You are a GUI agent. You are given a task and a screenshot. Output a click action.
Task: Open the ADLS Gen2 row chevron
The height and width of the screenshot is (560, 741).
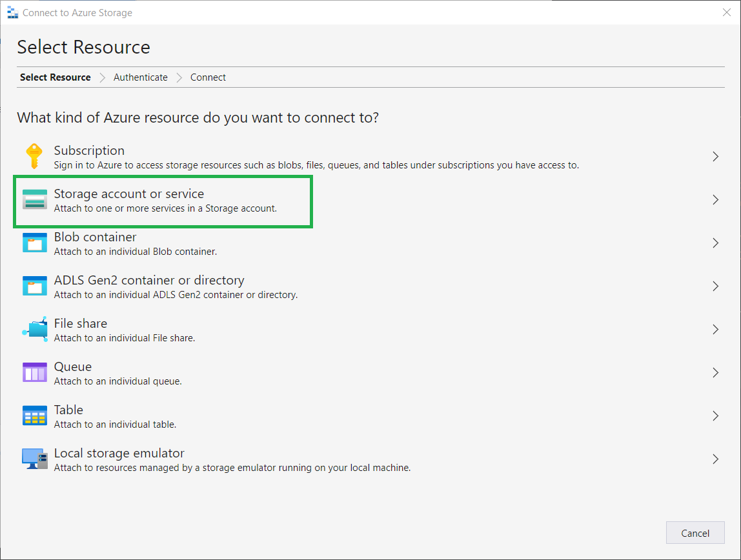coord(715,286)
